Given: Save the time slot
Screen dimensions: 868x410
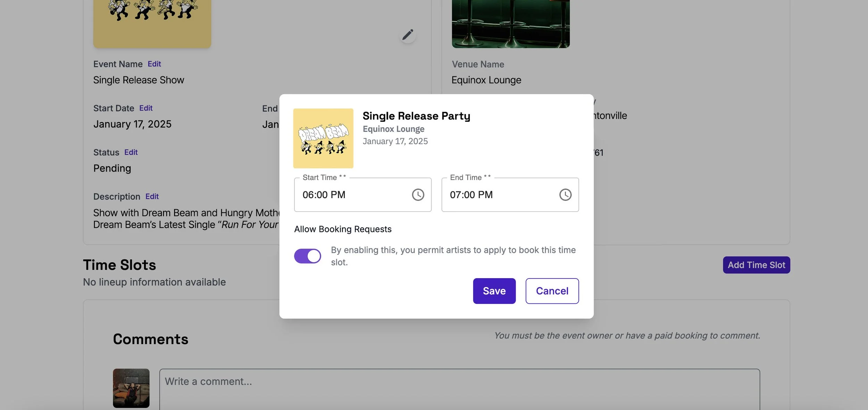Looking at the screenshot, I should (x=494, y=291).
